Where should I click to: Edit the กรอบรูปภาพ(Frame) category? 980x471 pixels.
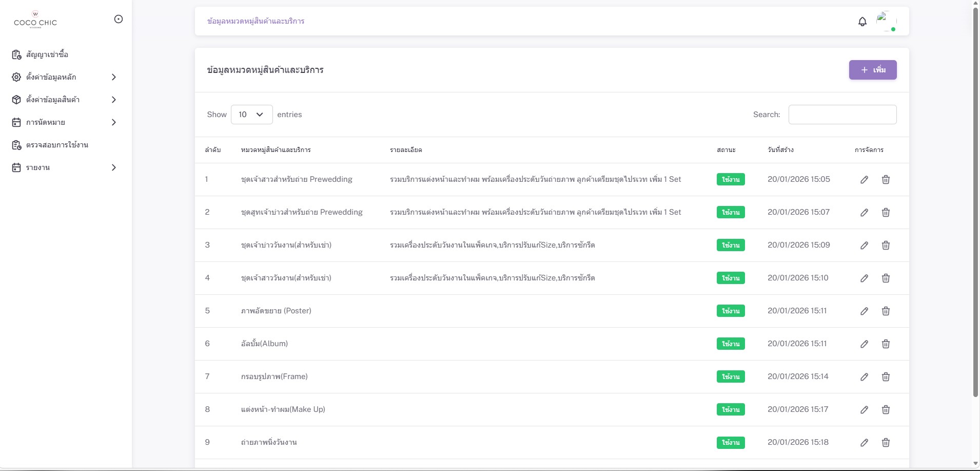(x=865, y=377)
